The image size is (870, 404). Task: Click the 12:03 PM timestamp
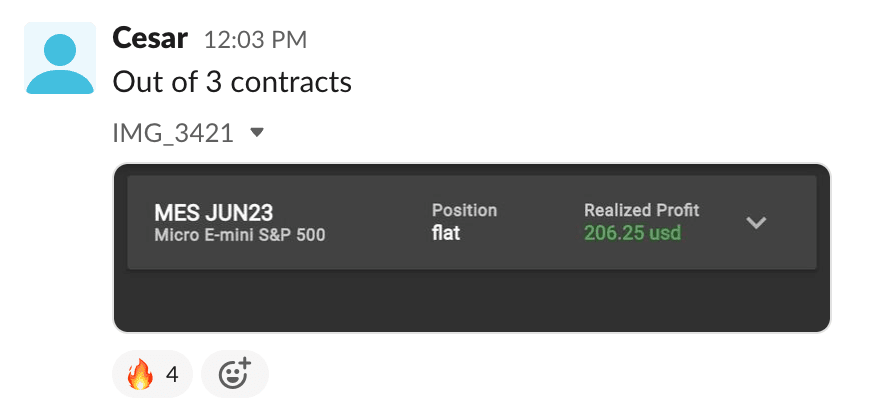[255, 40]
